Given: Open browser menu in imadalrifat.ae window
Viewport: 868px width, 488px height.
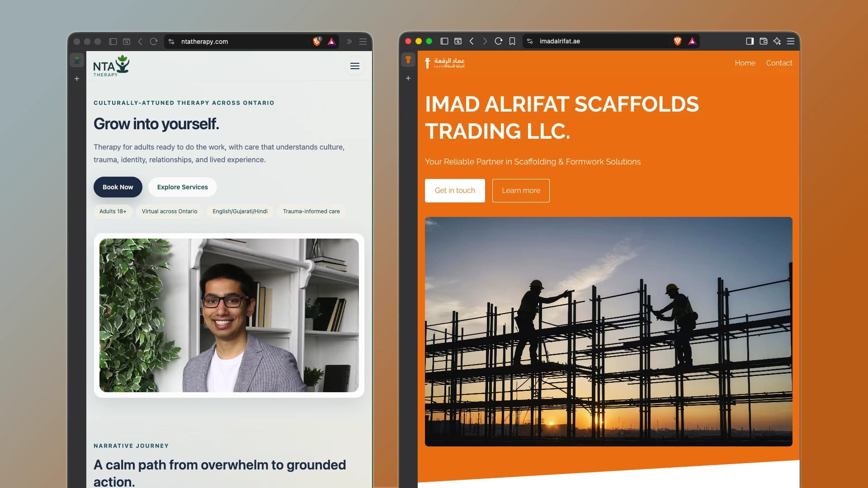Looking at the screenshot, I should point(791,41).
